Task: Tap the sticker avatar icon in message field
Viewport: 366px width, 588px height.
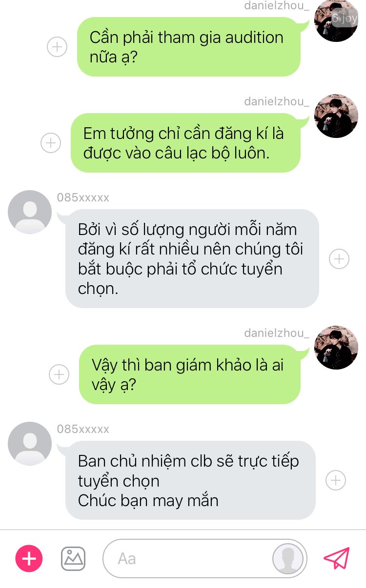Action: coord(288,558)
